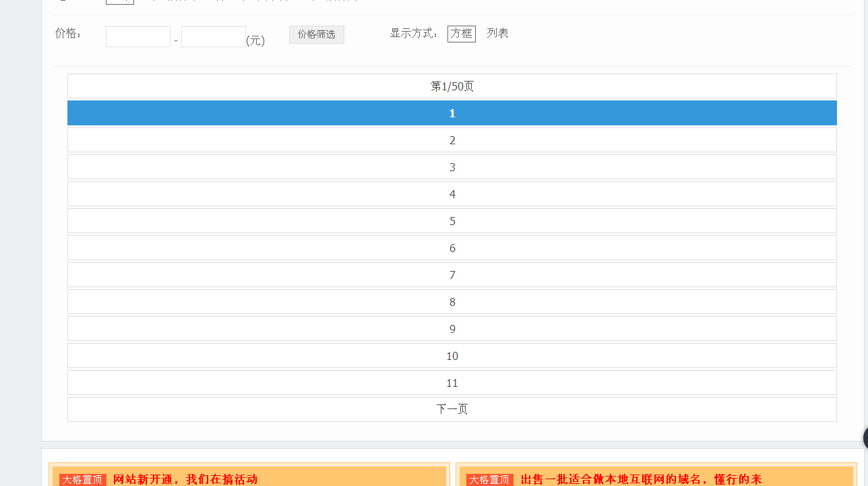
Task: Click the dark floating circle icon at right edge
Action: point(865,438)
